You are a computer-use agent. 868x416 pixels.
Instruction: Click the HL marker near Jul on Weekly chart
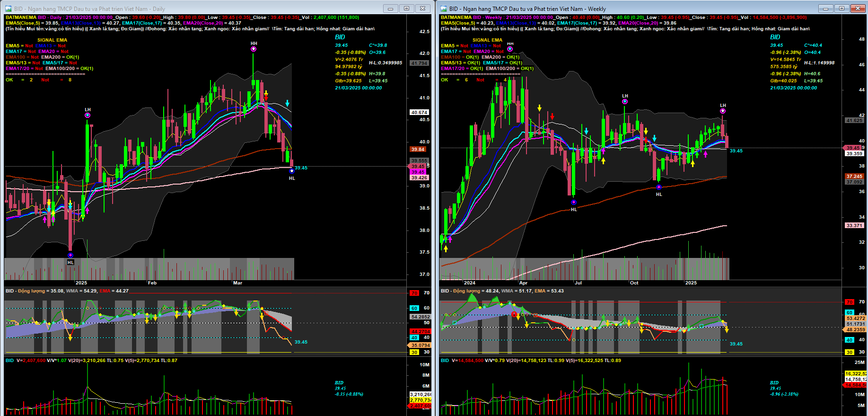[573, 202]
